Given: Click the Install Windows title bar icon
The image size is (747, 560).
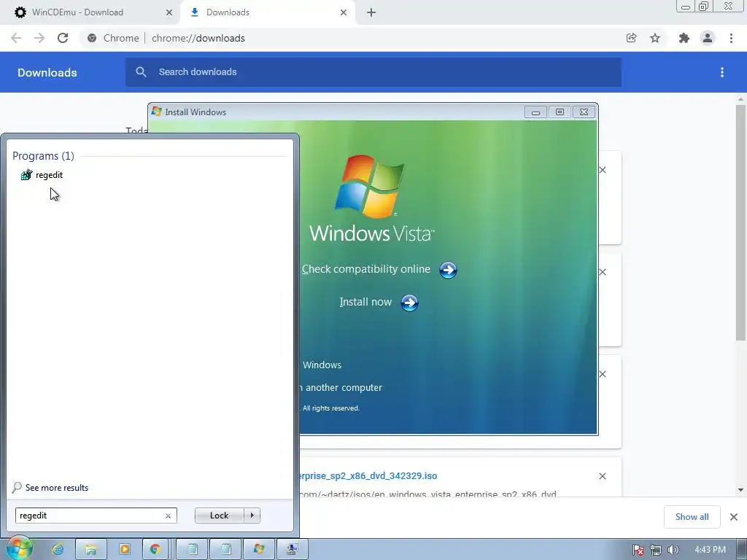Looking at the screenshot, I should [x=156, y=112].
